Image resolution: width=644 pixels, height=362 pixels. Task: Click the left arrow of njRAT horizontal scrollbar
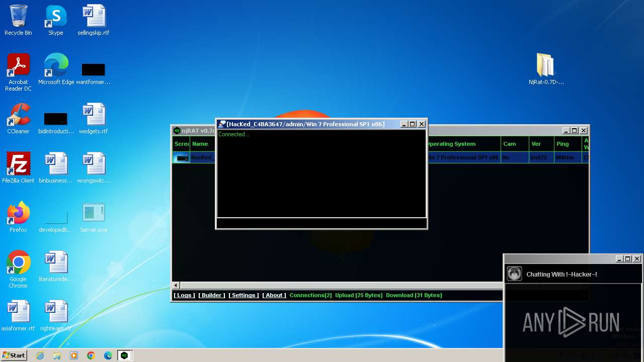pos(176,286)
